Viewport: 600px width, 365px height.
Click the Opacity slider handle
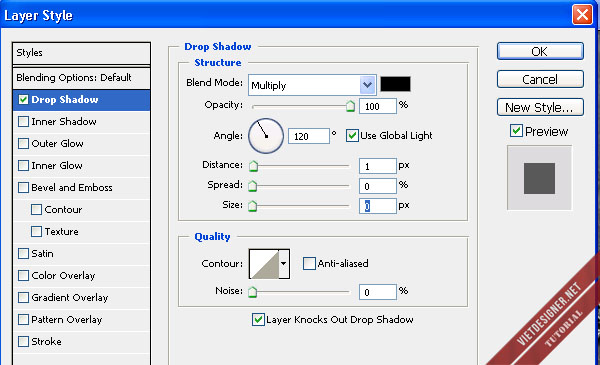(350, 106)
